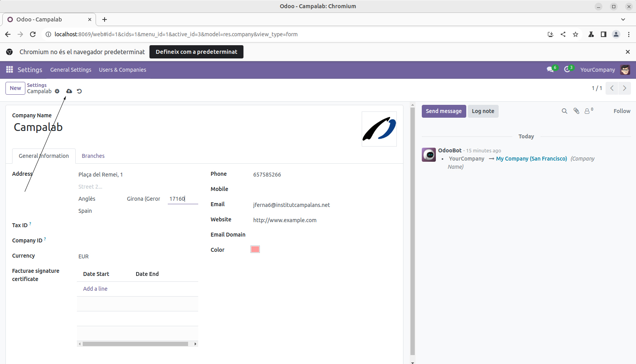Go to the next record arrow

pyautogui.click(x=624, y=88)
